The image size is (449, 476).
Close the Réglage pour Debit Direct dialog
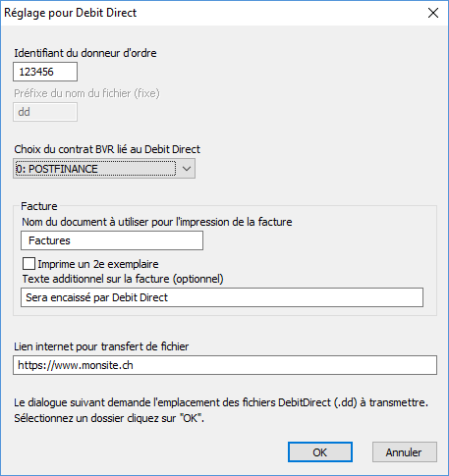coord(433,13)
